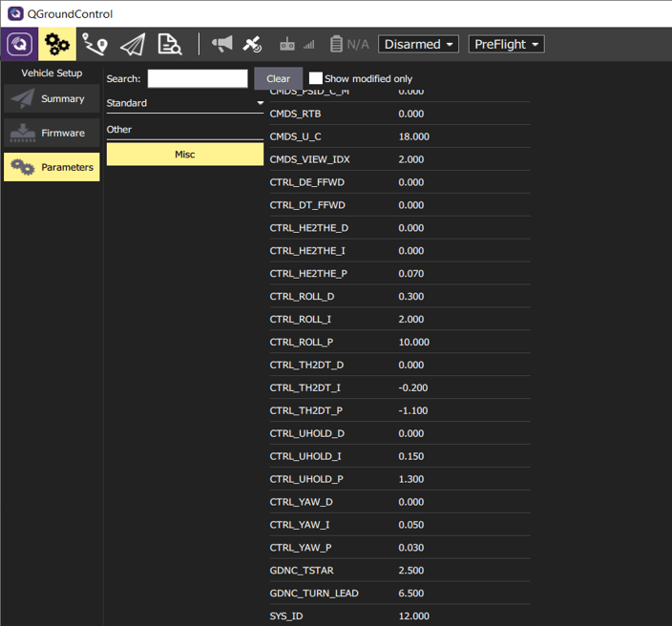Open the PreFlight flight mode dropdown
The image size is (672, 626).
[x=507, y=44]
